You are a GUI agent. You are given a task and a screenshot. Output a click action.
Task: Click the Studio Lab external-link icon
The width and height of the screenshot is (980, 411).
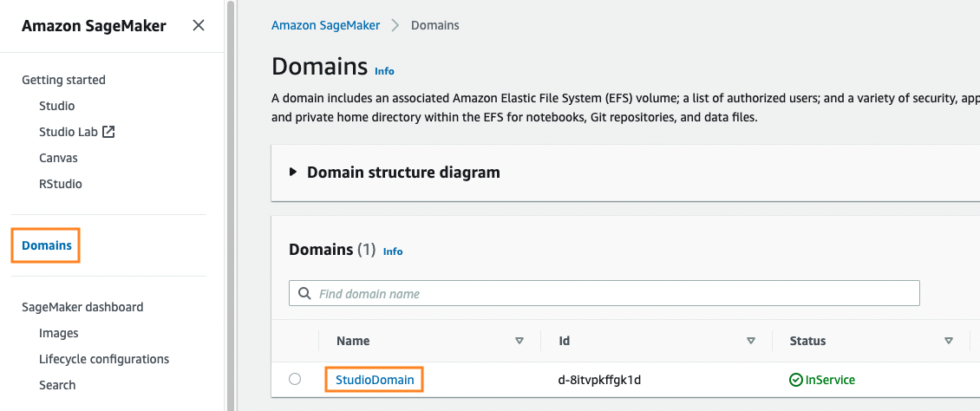click(x=108, y=132)
